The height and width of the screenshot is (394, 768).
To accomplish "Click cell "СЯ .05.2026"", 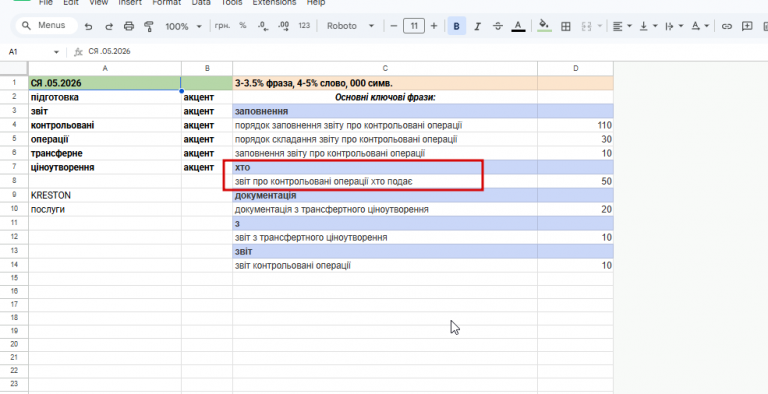I will point(105,83).
